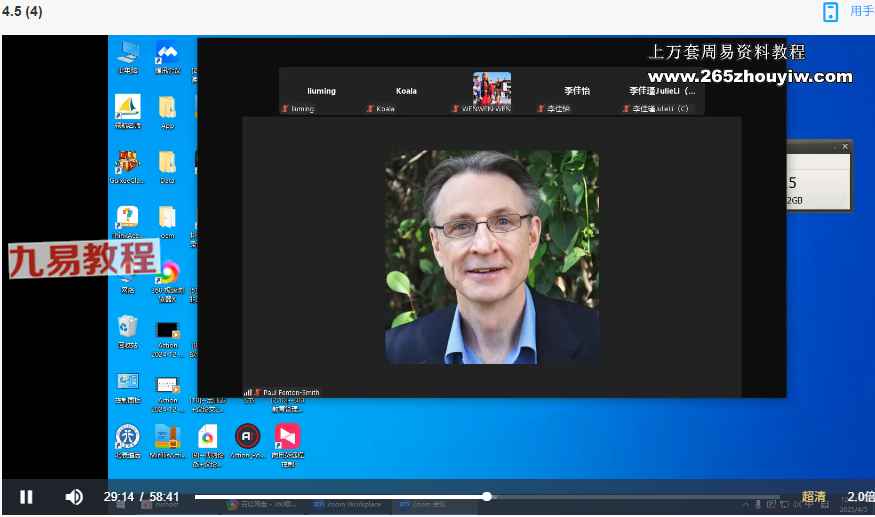
Task: Open the Data folder on the desktop
Action: 167,167
